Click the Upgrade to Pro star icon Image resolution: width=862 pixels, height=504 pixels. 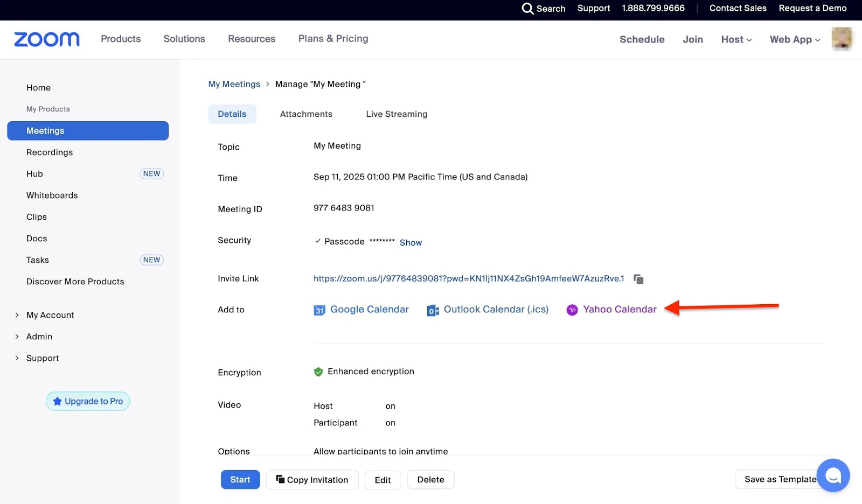(x=57, y=401)
